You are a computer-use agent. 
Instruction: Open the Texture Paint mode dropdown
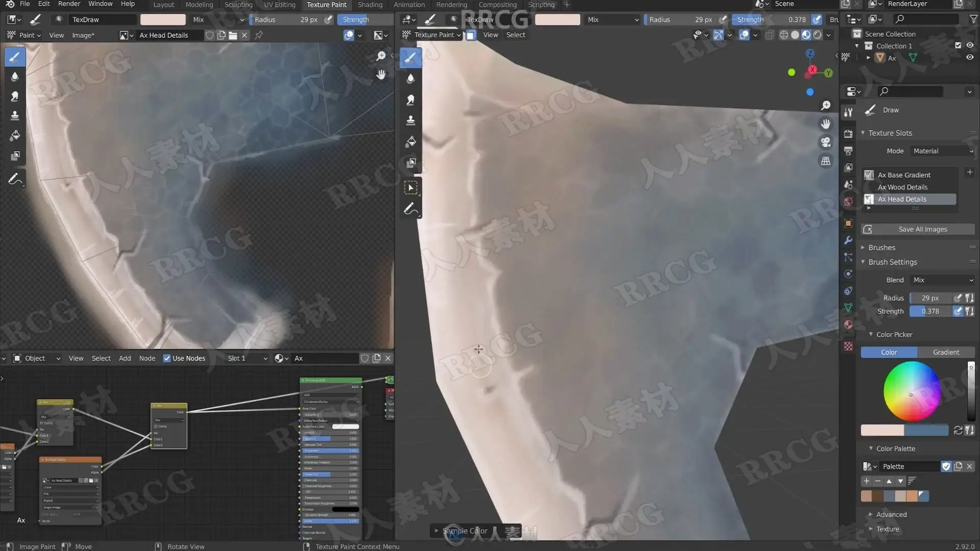pos(432,35)
